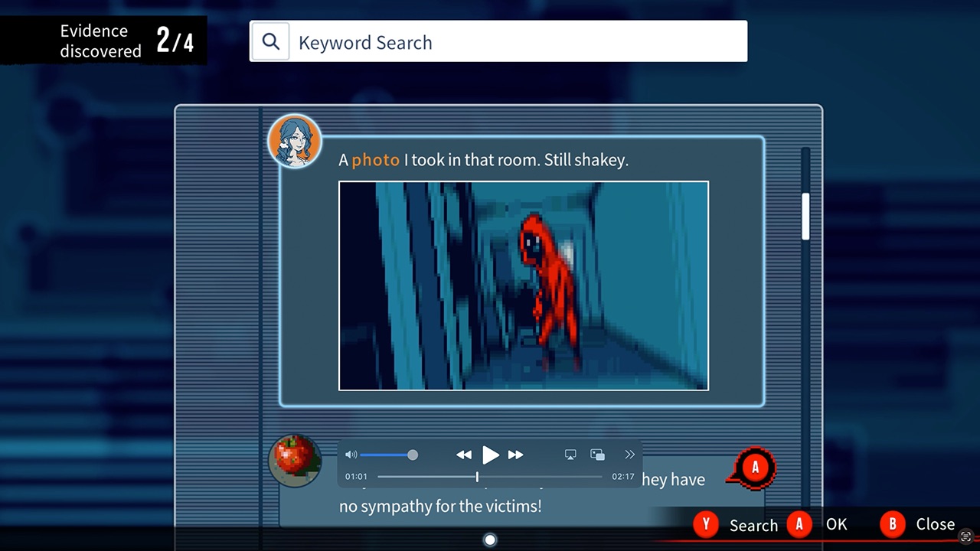Open the blurry red hooded figure photo
Screen dimensions: 980x551
point(524,285)
